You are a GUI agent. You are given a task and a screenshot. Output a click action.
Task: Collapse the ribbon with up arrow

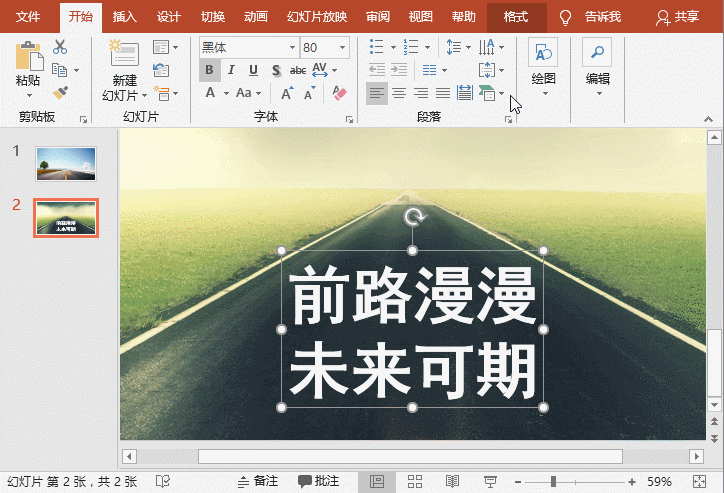(708, 119)
